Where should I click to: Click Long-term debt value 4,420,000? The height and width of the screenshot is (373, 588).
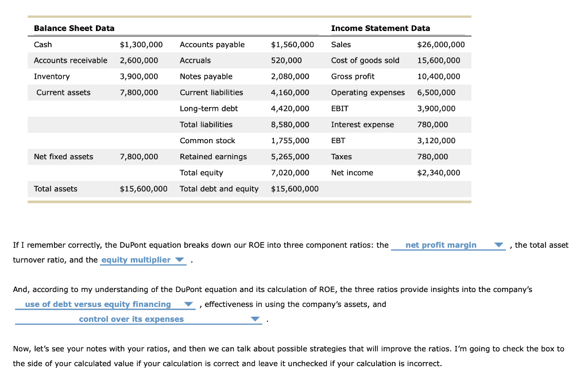tap(290, 109)
